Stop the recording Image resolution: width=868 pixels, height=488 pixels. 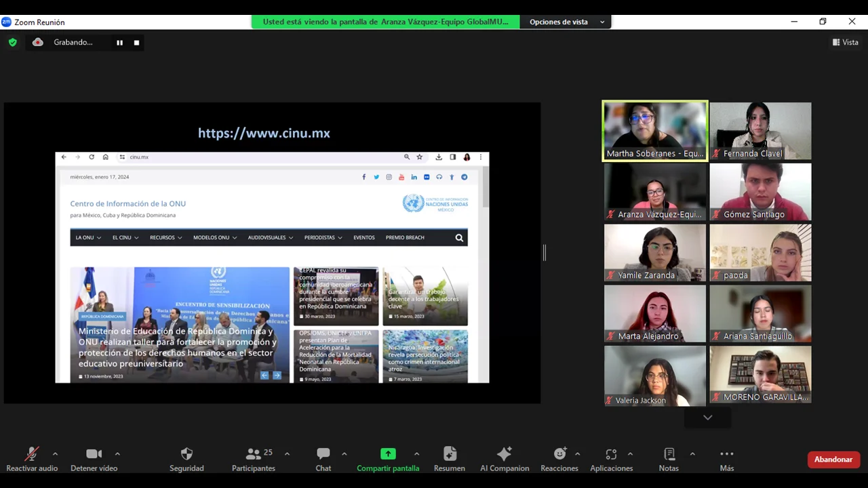(x=136, y=43)
